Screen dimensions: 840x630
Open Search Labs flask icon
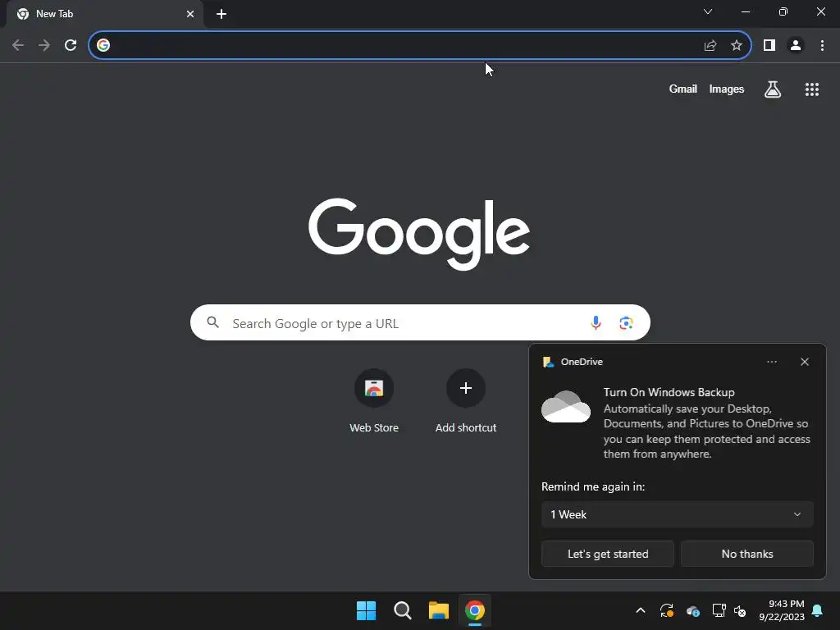773,89
